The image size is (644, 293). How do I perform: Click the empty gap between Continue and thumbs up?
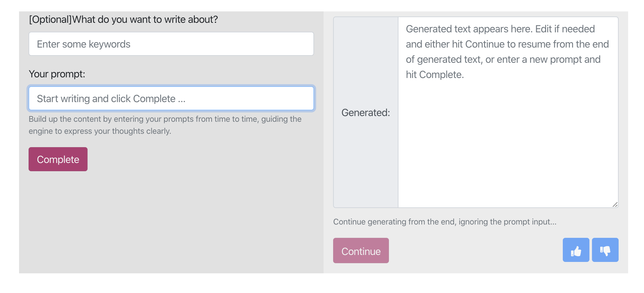point(476,251)
